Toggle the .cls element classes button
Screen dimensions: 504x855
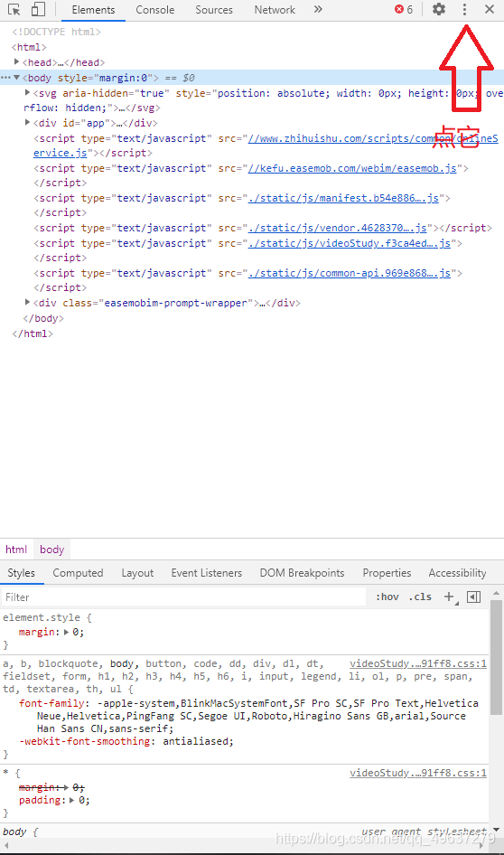click(420, 597)
